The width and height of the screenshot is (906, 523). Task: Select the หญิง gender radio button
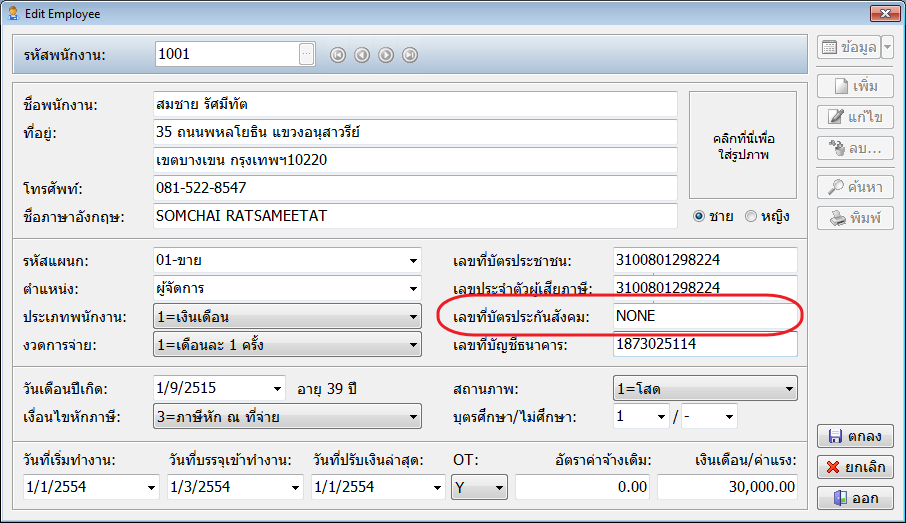(x=751, y=216)
